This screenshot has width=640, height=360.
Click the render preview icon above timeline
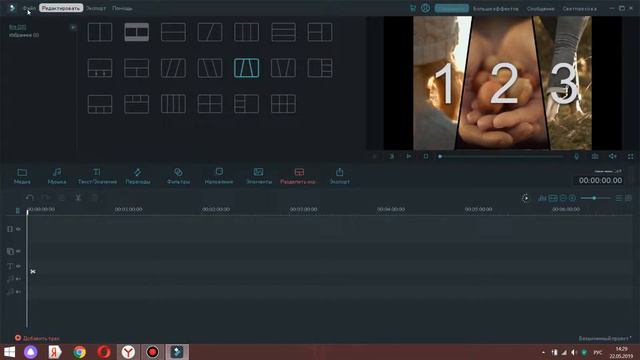[525, 198]
